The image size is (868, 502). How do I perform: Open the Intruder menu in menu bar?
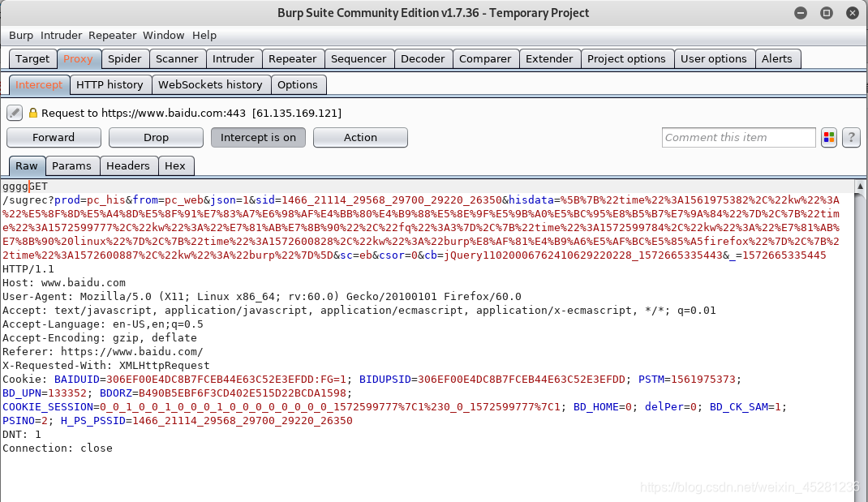click(x=61, y=36)
